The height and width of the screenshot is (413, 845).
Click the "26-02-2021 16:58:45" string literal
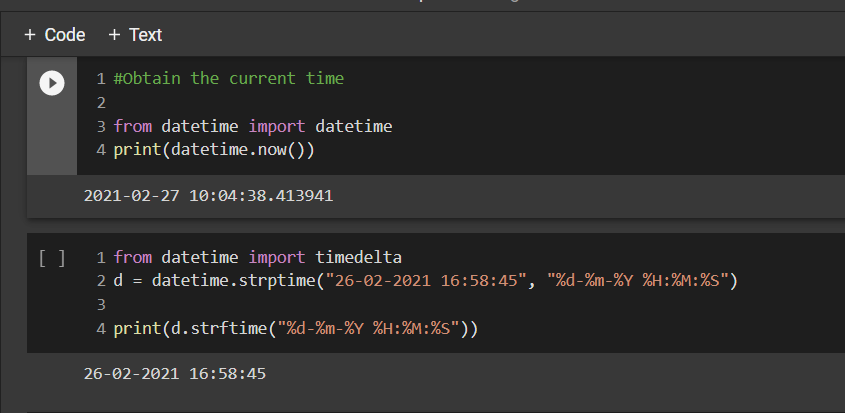click(428, 281)
